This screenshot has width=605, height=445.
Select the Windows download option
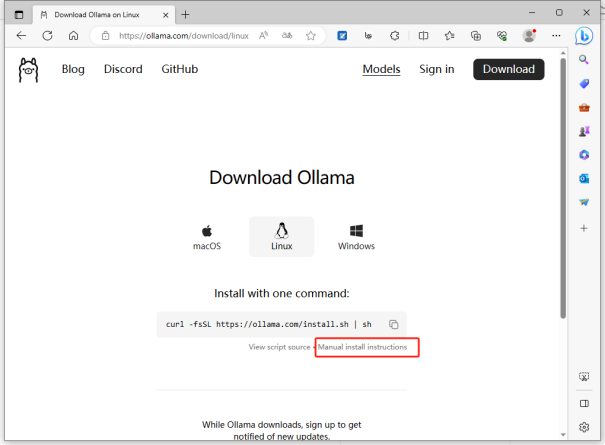click(356, 237)
